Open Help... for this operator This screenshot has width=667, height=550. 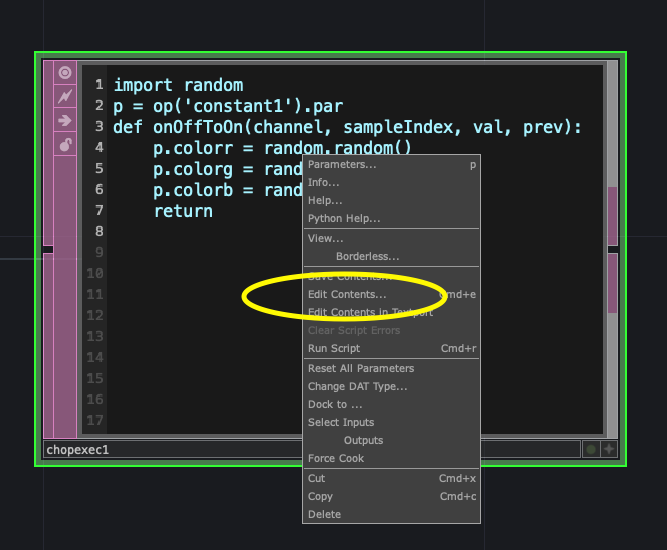[x=391, y=200]
